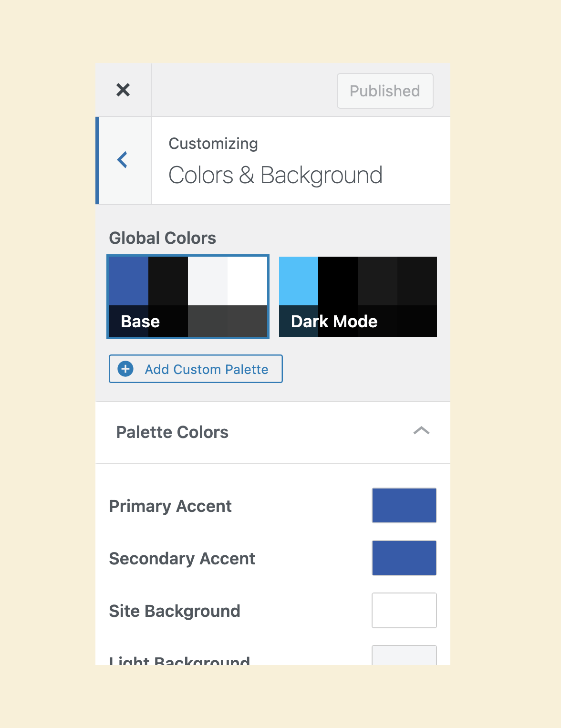The height and width of the screenshot is (728, 561).
Task: Open the Light Background color swatch
Action: tap(404, 655)
